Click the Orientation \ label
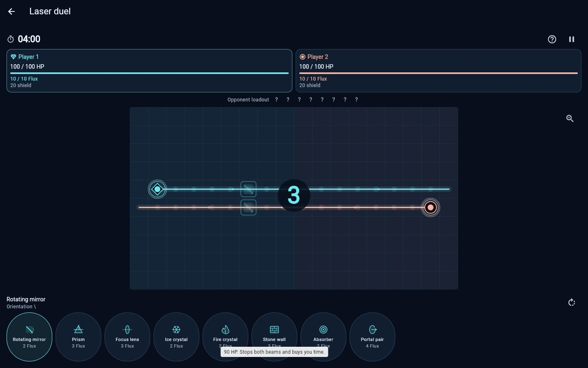 21,307
